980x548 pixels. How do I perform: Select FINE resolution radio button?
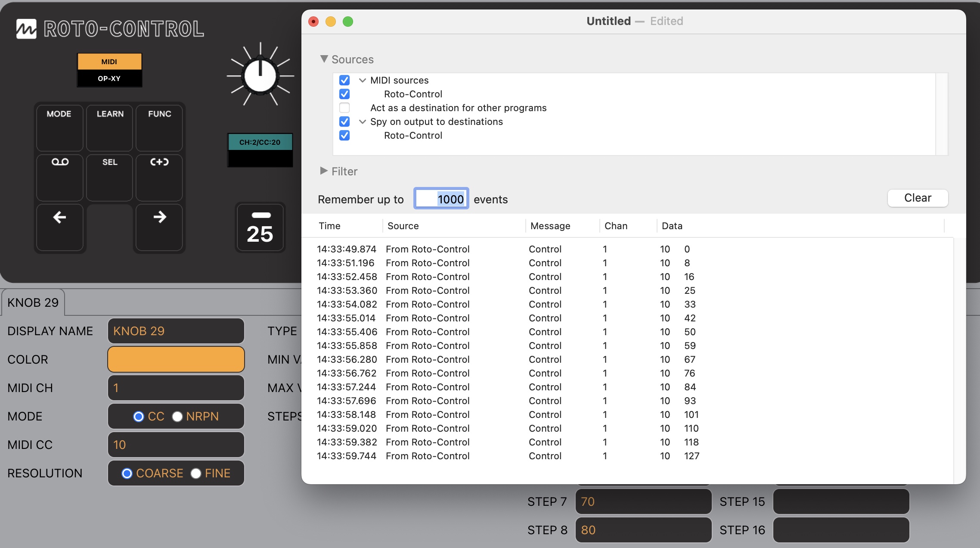click(x=196, y=473)
